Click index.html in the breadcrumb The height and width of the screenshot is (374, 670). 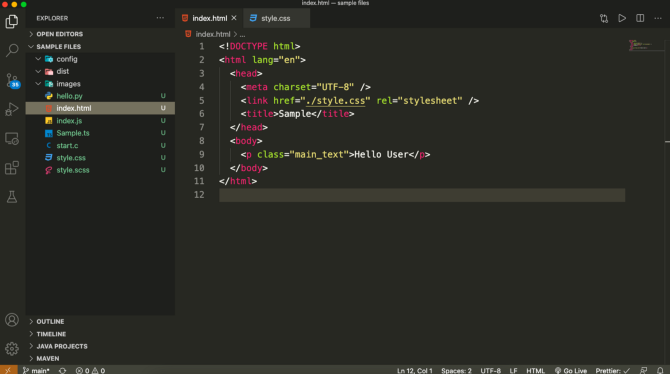213,34
